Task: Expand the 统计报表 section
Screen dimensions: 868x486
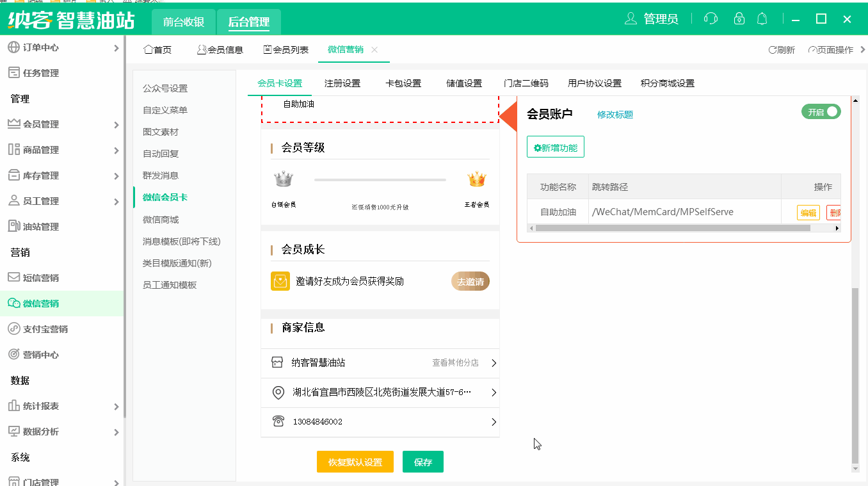Action: coord(13,405)
